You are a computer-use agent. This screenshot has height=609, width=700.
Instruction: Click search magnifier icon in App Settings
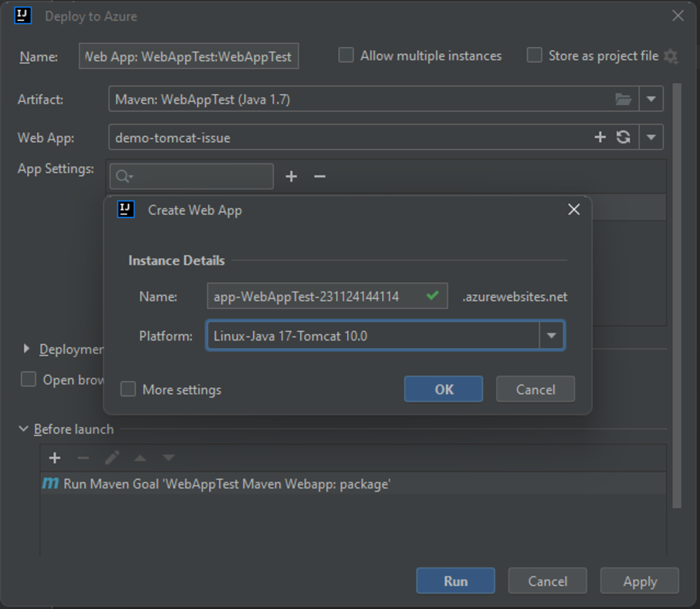point(124,176)
